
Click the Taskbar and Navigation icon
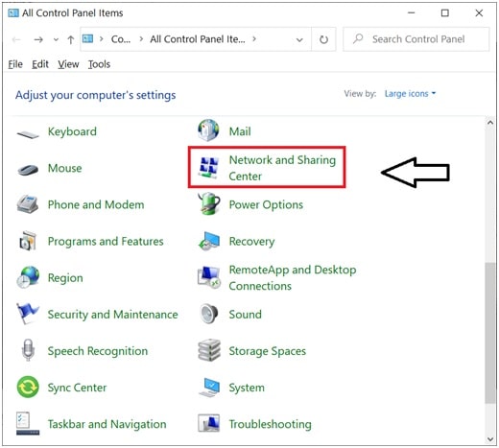pos(28,424)
